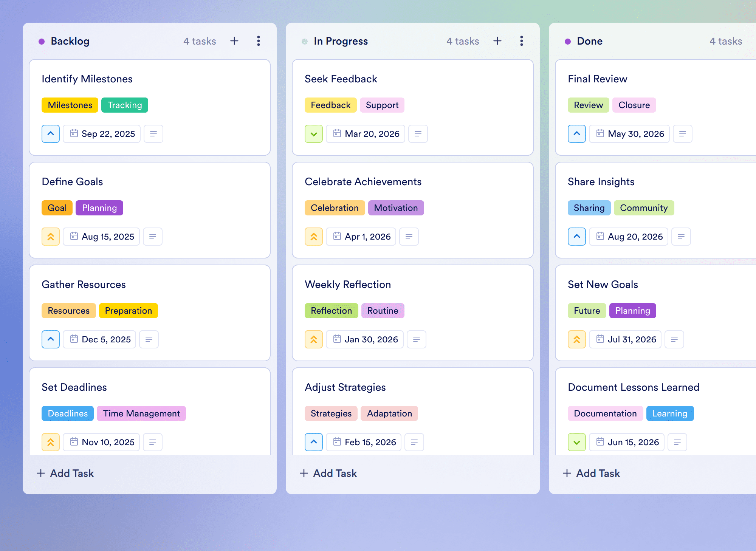Image resolution: width=756 pixels, height=551 pixels.
Task: Open the Weekly Reflection card title
Action: tap(348, 284)
